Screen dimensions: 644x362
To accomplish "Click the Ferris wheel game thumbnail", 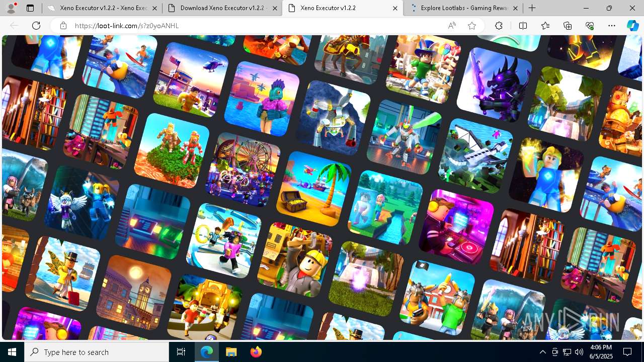I will 243,169.
